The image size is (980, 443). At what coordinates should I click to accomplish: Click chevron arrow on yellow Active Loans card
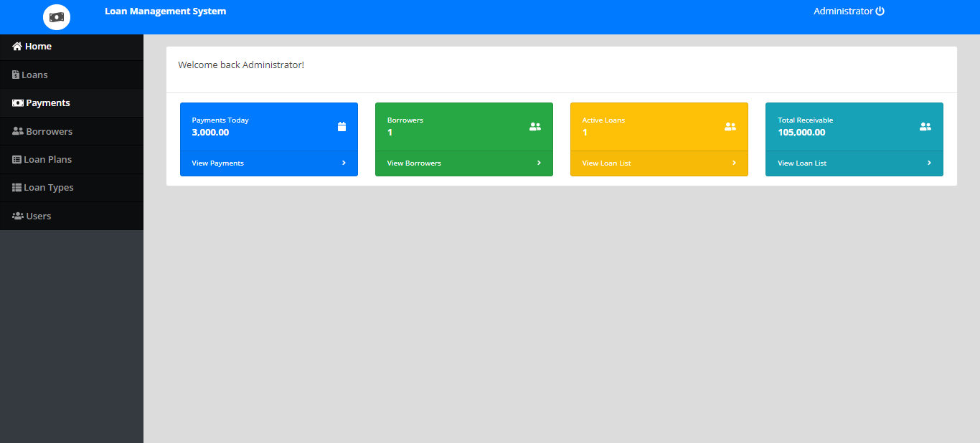(x=734, y=163)
